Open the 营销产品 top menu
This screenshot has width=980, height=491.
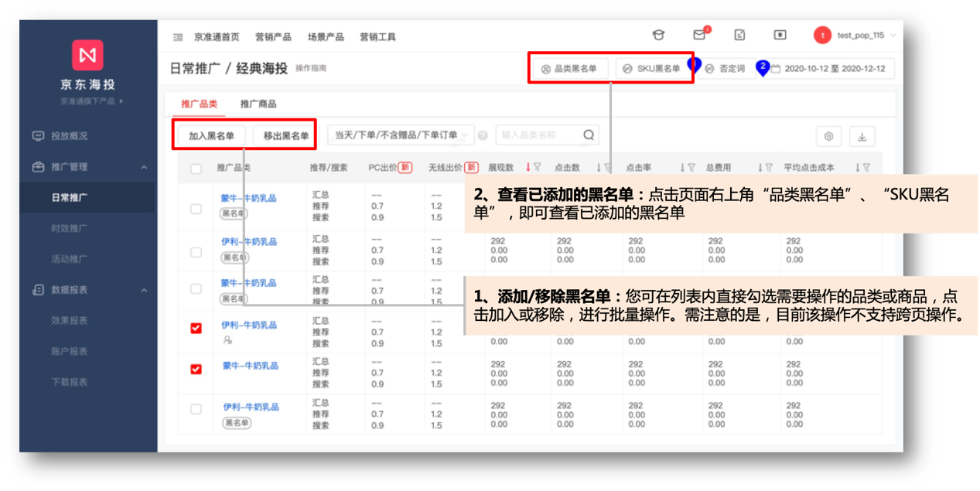click(273, 37)
